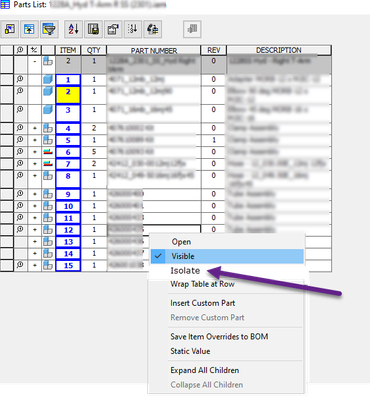Expand item 8 row children
The height and width of the screenshot is (400, 370).
[x=35, y=175]
